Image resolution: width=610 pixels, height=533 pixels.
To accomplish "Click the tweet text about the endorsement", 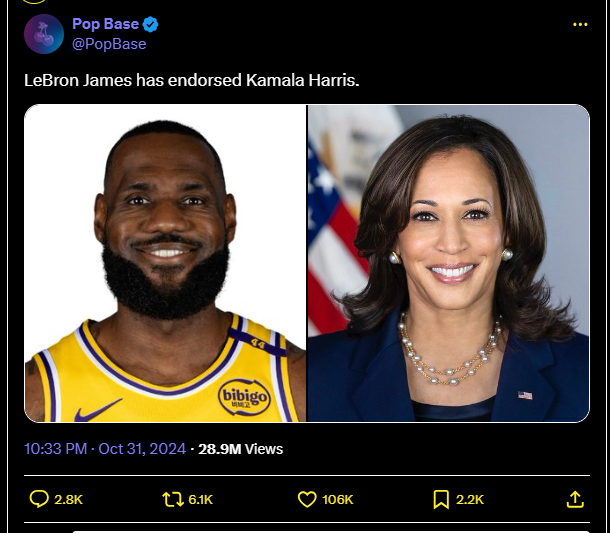I will point(191,80).
